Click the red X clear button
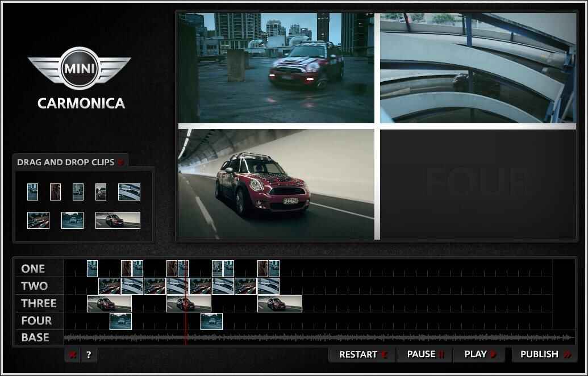Screen dimensions: 588x376 click(x=72, y=356)
